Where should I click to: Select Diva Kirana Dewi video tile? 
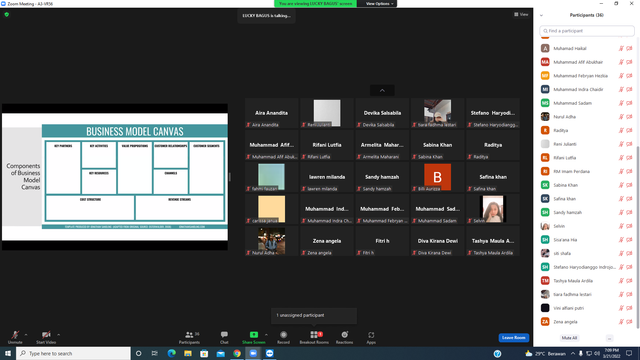(437, 241)
